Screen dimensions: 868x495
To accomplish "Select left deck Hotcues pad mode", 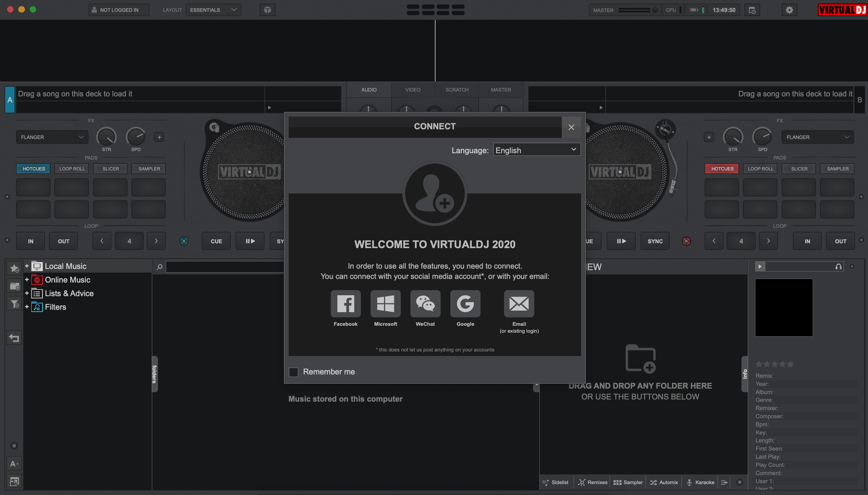I will 33,169.
